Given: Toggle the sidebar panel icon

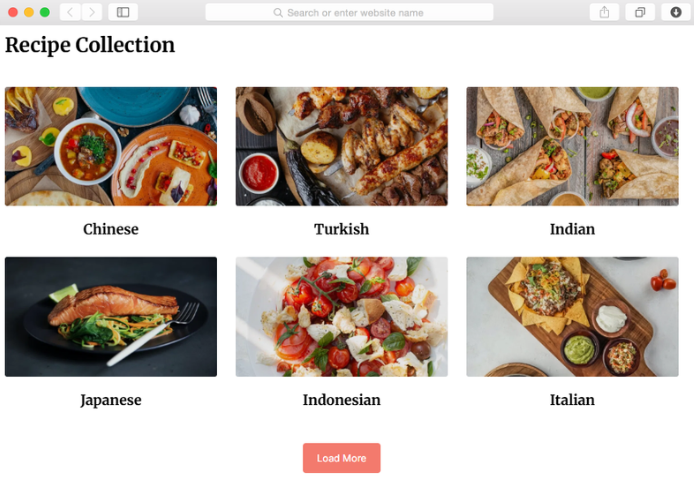Looking at the screenshot, I should pos(123,12).
